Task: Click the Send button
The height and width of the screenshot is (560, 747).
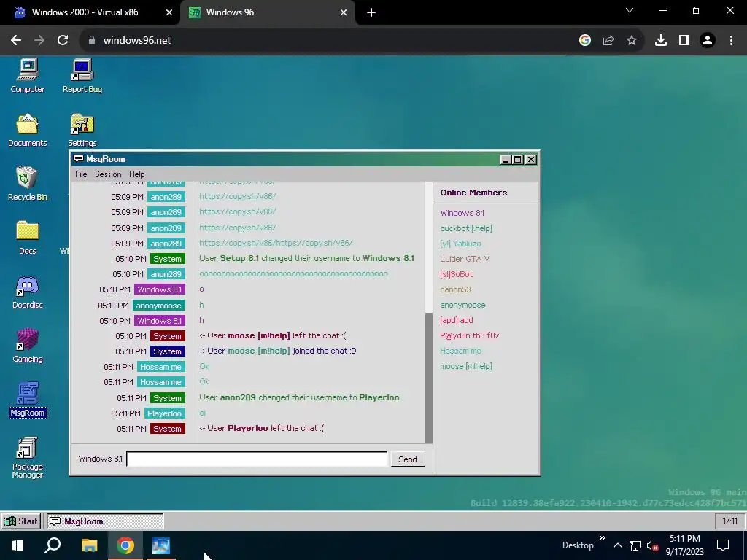Action: pos(408,459)
